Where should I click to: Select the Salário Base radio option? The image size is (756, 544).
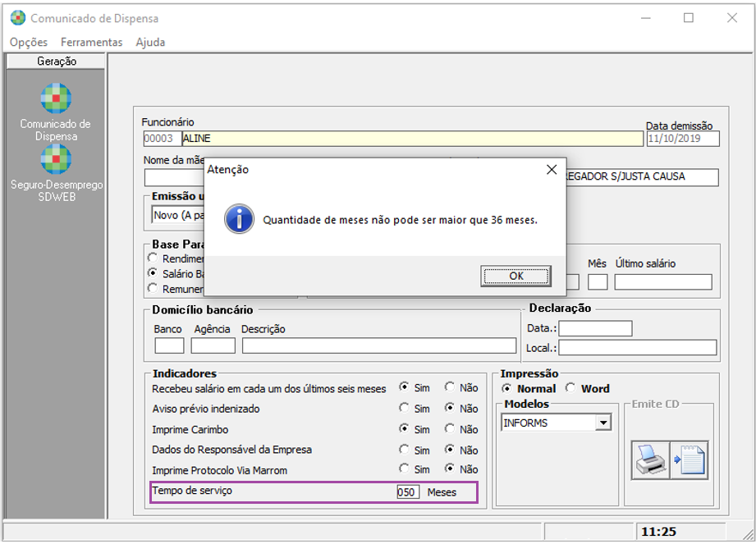153,273
